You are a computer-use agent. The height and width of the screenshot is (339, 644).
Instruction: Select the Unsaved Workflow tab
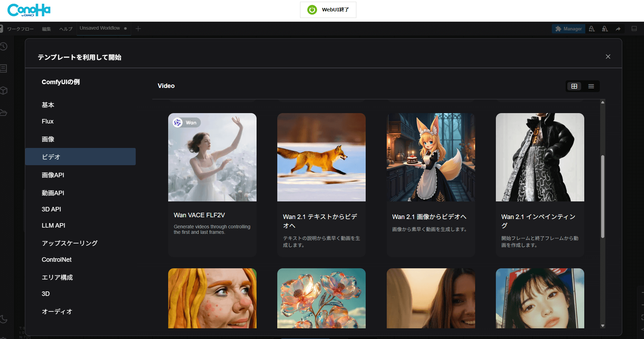[103, 28]
